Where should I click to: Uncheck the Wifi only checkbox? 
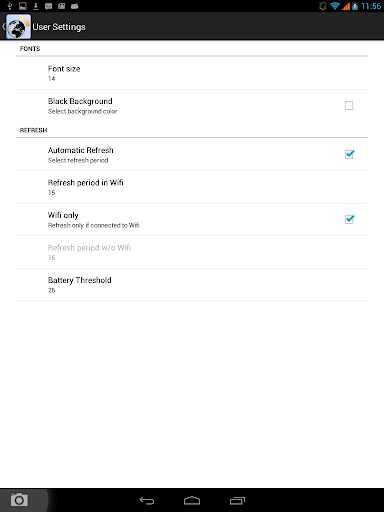coord(349,219)
